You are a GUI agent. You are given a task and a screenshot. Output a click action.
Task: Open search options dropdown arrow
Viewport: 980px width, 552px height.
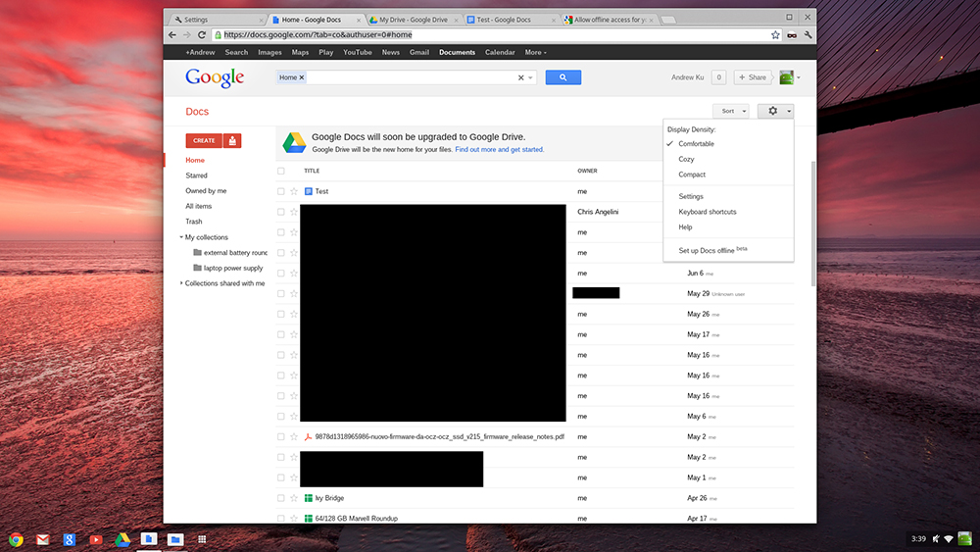pos(530,78)
